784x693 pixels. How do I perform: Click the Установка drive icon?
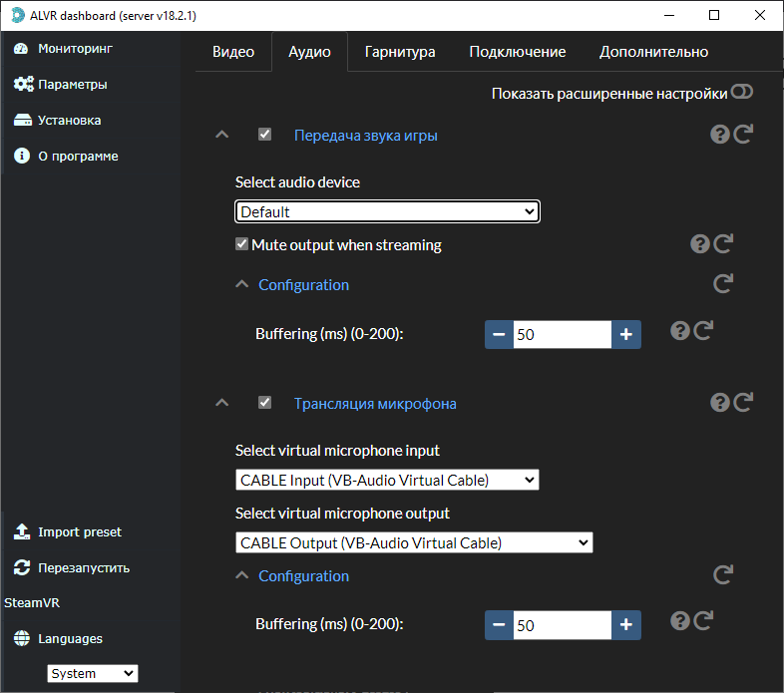23,120
